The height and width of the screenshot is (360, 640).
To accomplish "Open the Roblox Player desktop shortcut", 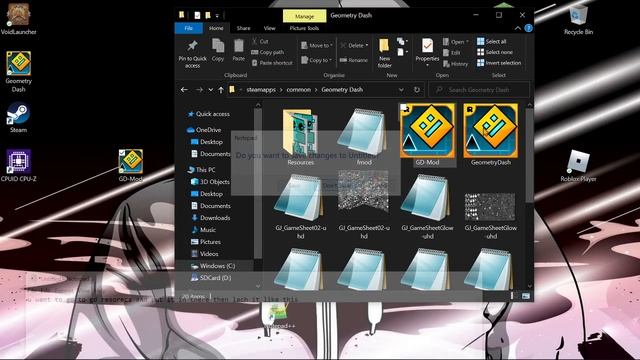I will pos(578,165).
